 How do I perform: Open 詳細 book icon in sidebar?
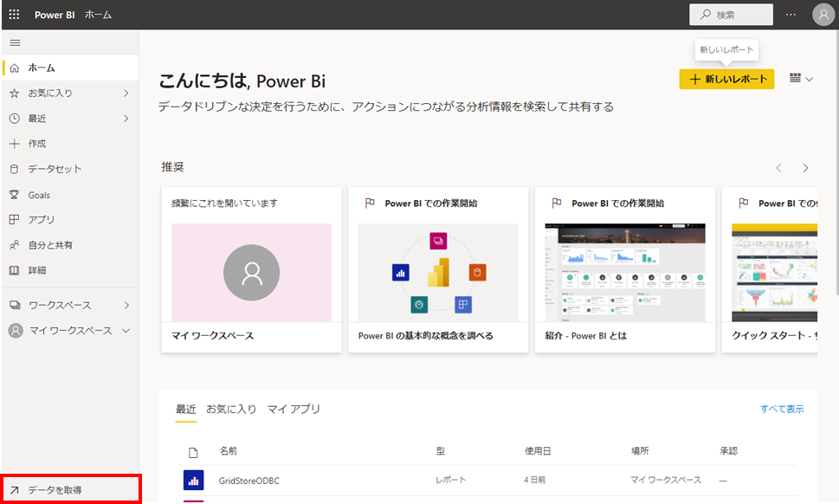tap(14, 270)
